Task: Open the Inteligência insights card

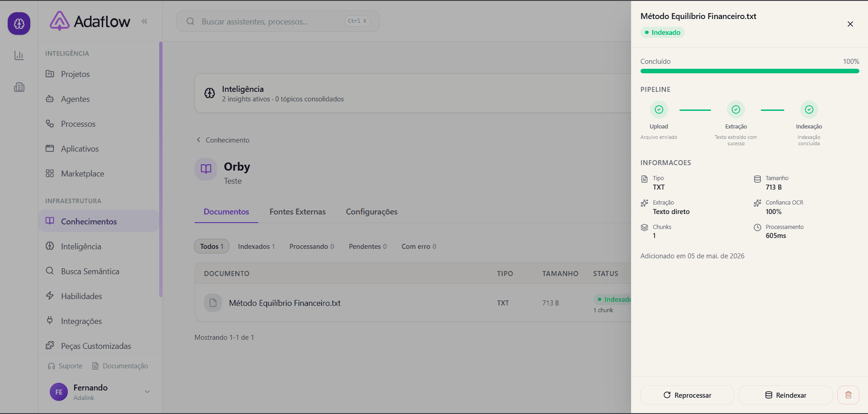Action: (413, 93)
